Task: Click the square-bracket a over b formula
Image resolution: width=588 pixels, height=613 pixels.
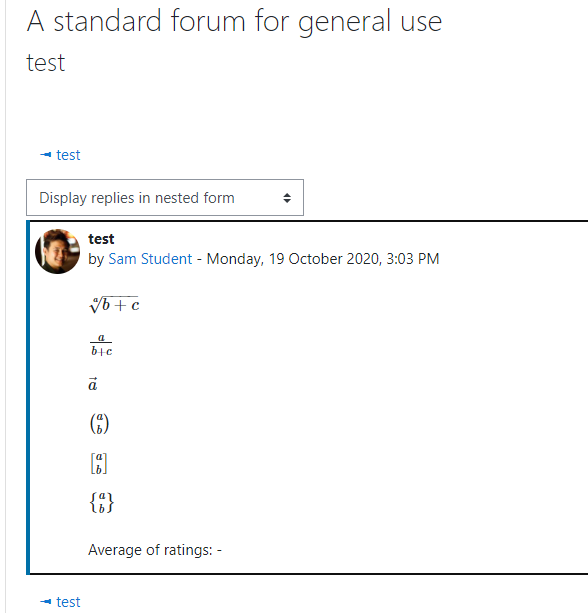Action: tap(99, 463)
